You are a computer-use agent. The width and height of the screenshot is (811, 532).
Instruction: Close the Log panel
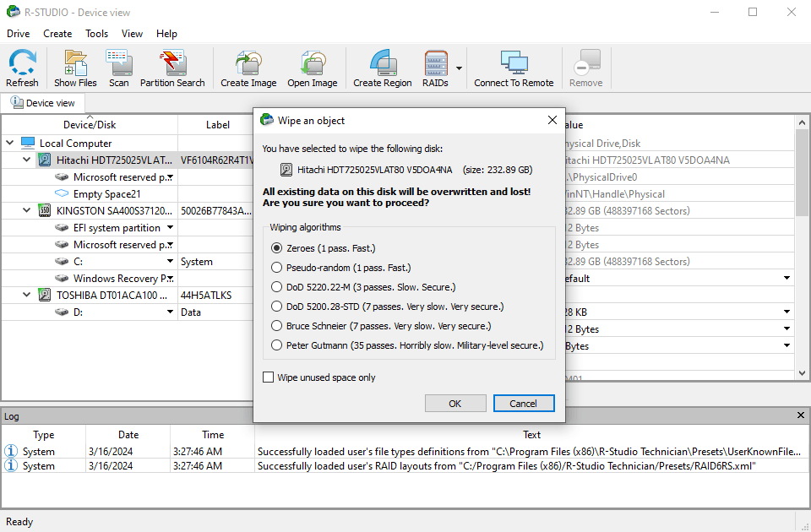pyautogui.click(x=802, y=415)
